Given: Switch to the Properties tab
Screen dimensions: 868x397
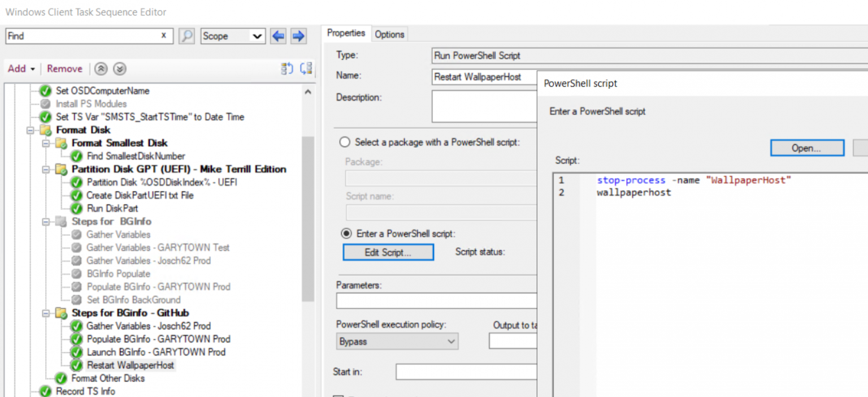Looking at the screenshot, I should [345, 33].
